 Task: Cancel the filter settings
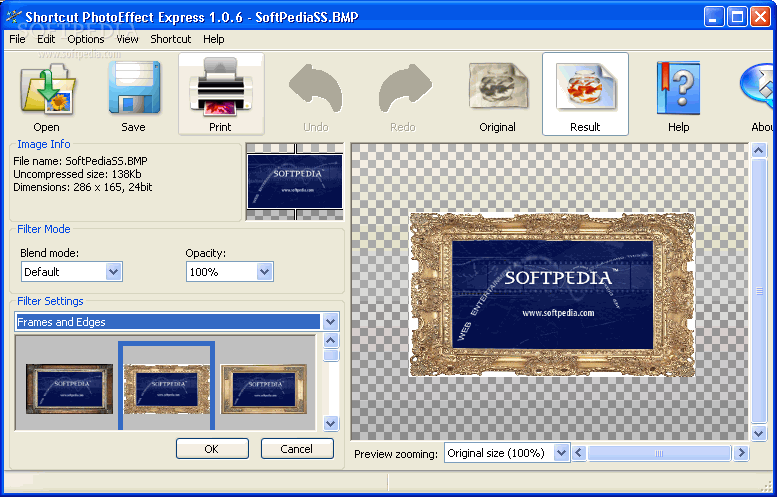pyautogui.click(x=297, y=448)
